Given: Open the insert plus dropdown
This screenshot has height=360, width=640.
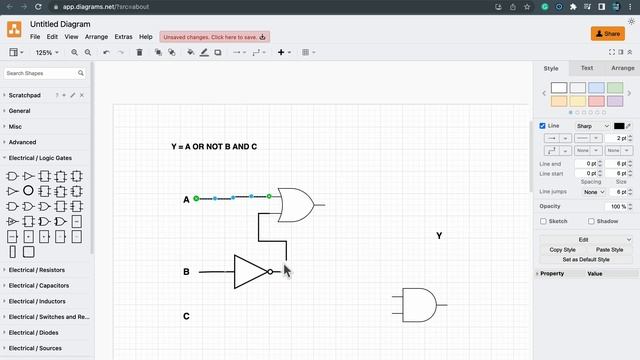Looking at the screenshot, I should (284, 52).
